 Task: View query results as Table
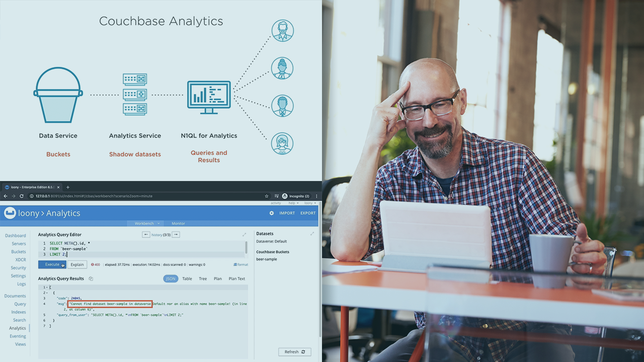187,278
